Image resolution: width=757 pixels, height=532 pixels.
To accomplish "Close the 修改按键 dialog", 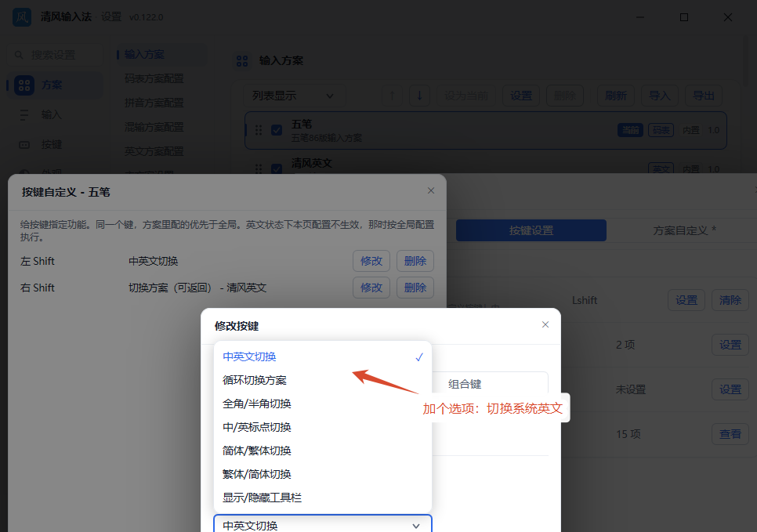I will [545, 324].
